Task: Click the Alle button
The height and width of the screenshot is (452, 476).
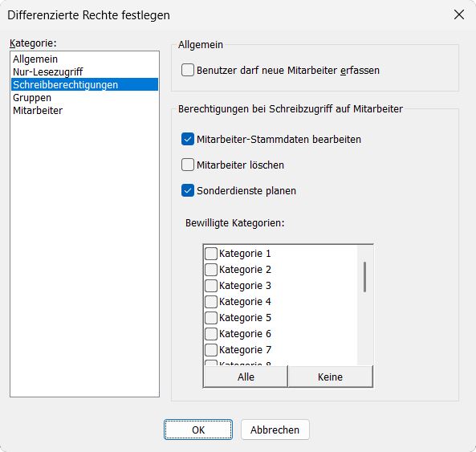Action: pyautogui.click(x=246, y=377)
